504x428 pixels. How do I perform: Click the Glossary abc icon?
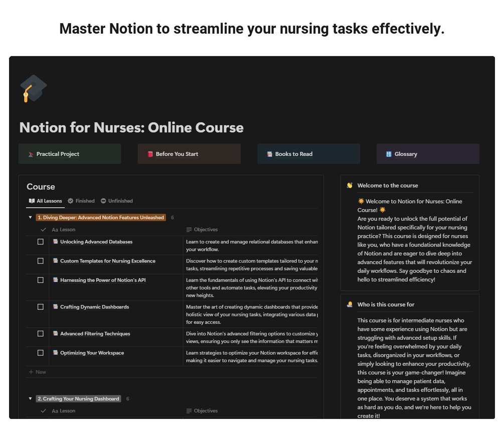389,154
